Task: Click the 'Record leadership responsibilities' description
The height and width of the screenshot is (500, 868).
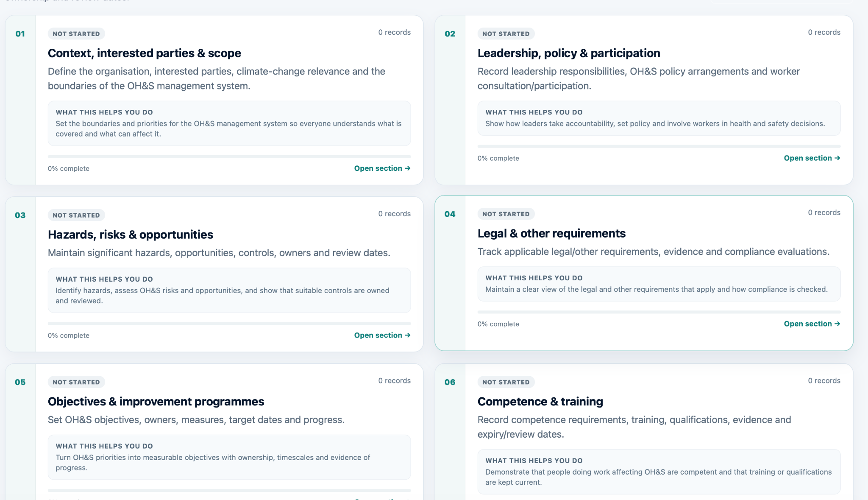Action: (639, 78)
